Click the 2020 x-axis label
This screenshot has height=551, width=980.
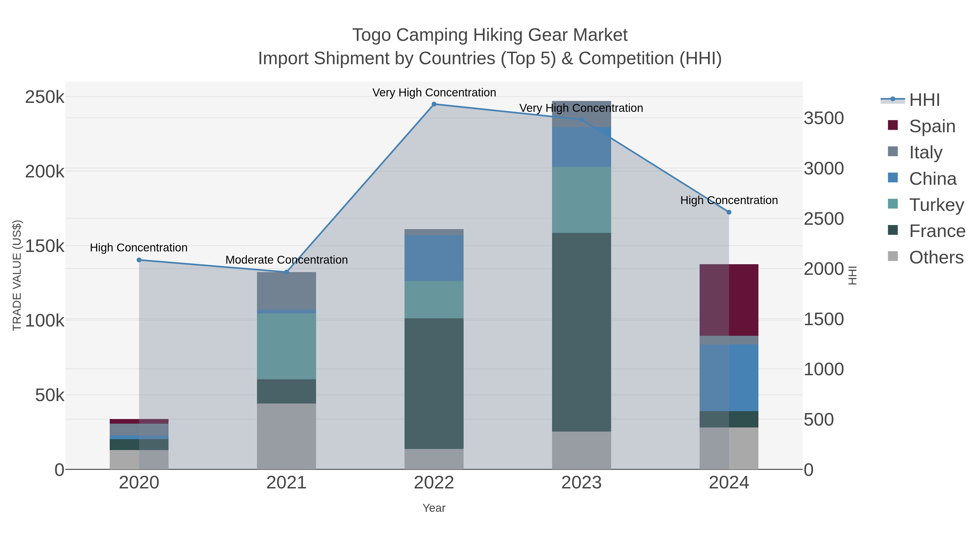(139, 483)
